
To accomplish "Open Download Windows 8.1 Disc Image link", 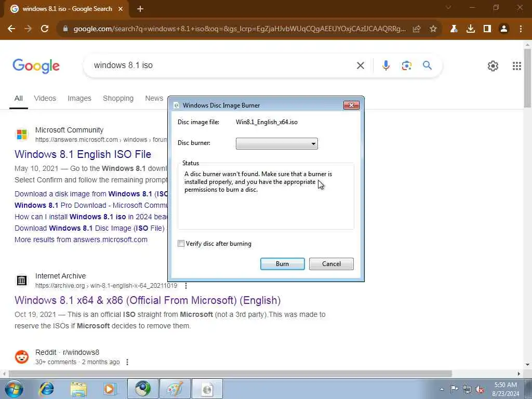I will (89, 228).
